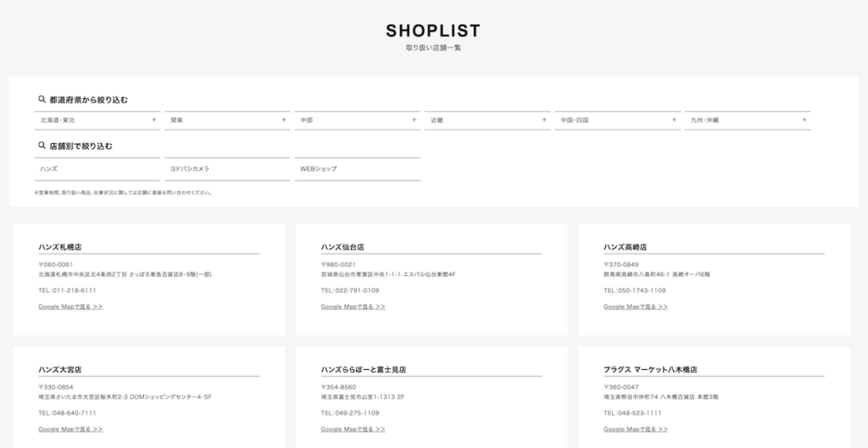
Task: Open Google Map link for ハンズ仙台店
Action: pos(353,307)
